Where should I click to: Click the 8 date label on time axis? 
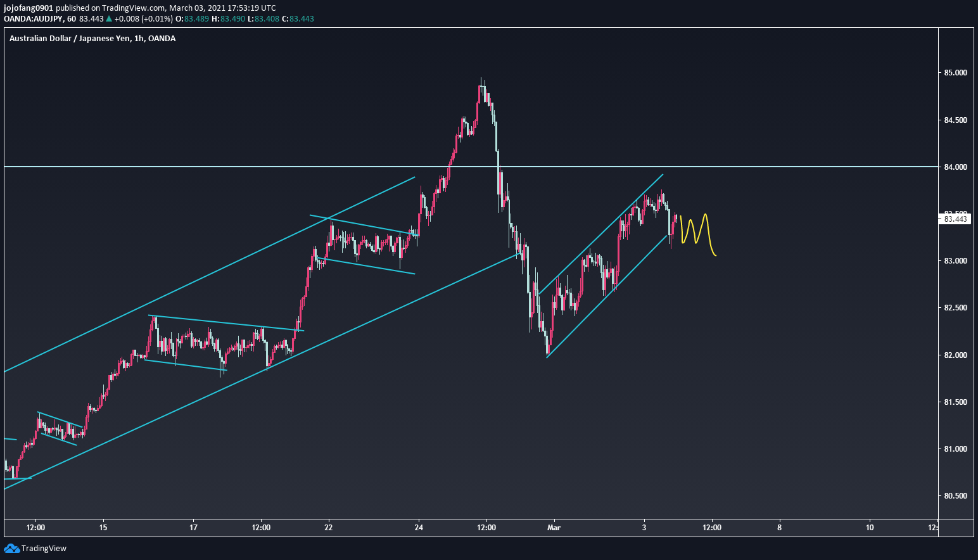780,528
